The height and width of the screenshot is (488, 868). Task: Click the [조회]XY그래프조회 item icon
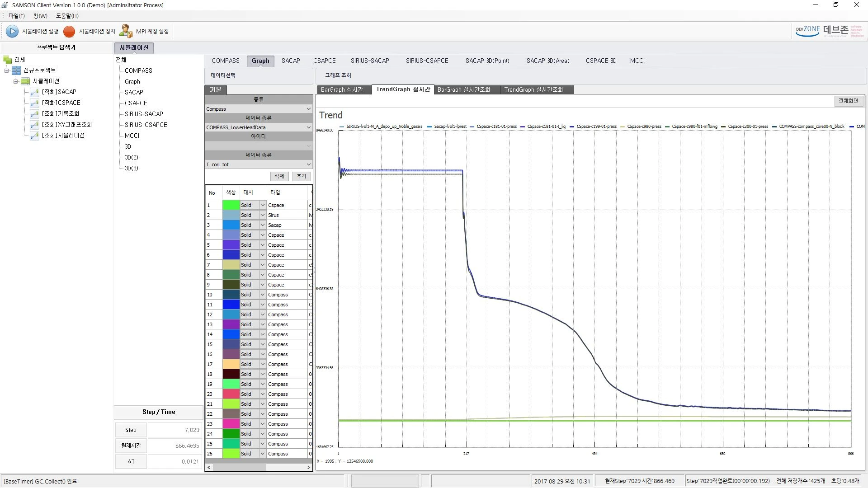[34, 125]
